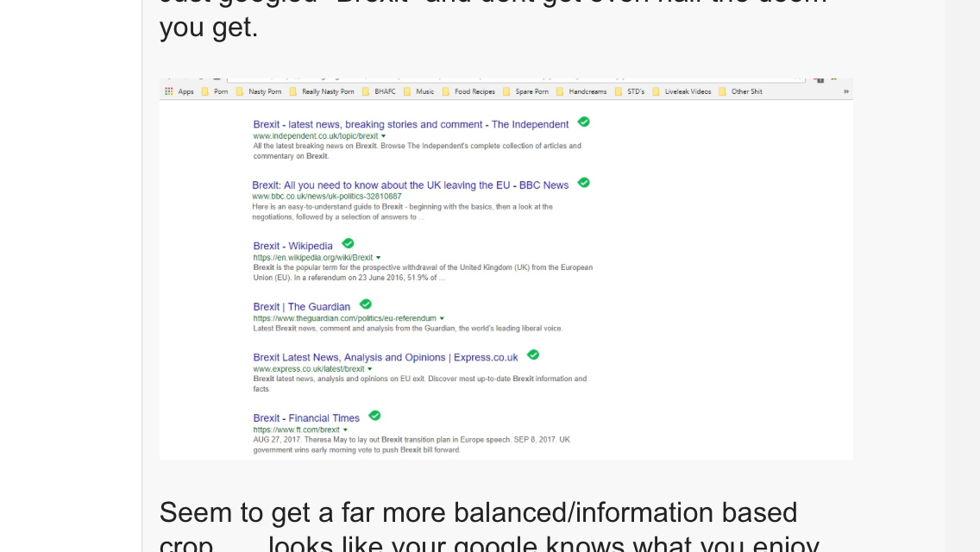Open the BBC News Brexit guide result

coord(410,185)
